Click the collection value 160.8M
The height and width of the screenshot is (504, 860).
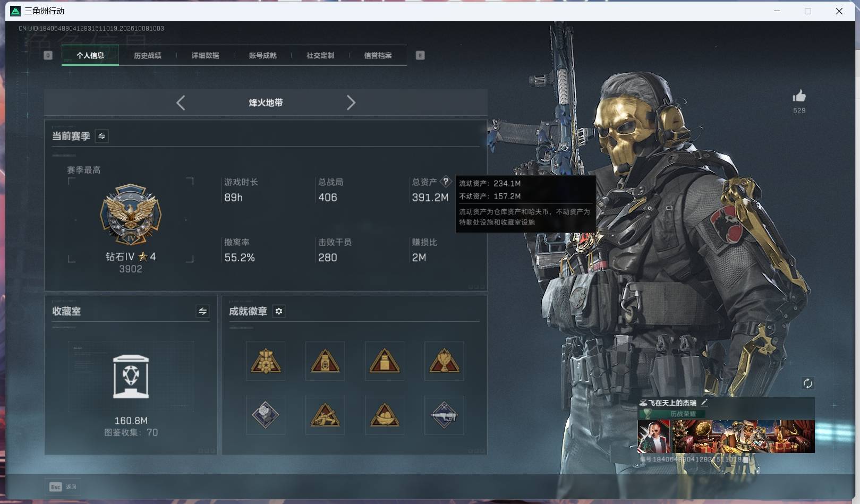click(131, 421)
